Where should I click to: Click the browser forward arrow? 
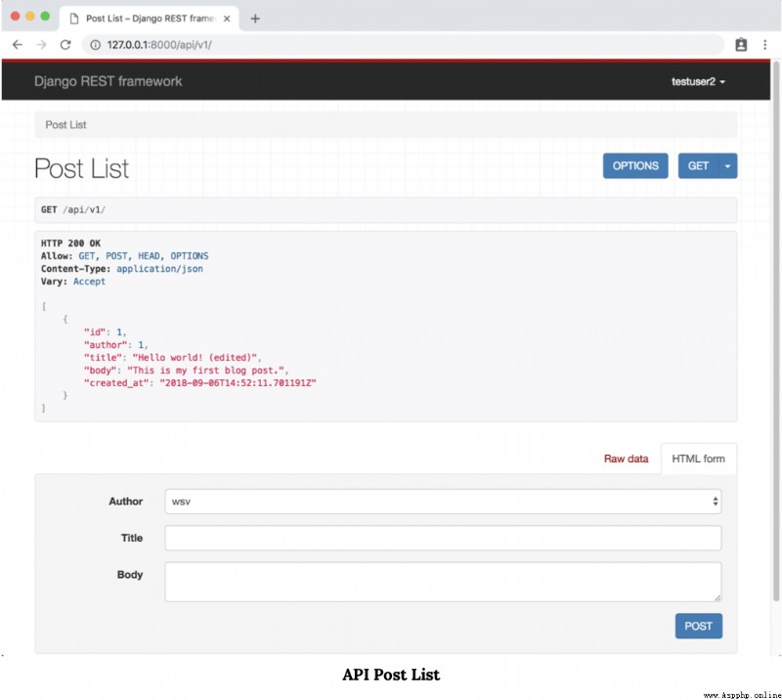tap(41, 45)
